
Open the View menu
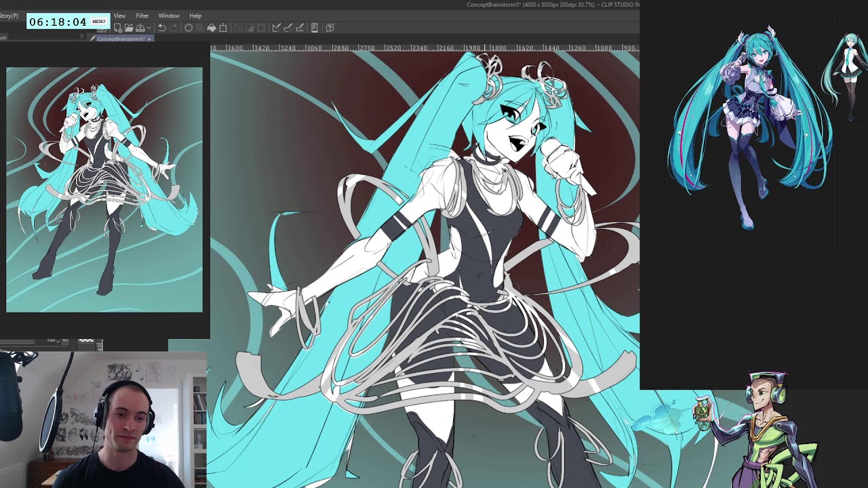click(x=119, y=16)
